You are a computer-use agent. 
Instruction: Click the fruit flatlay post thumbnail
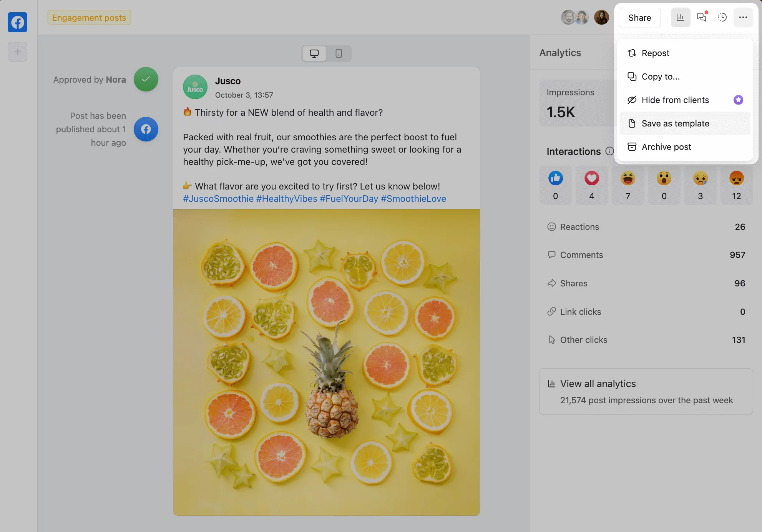(327, 362)
